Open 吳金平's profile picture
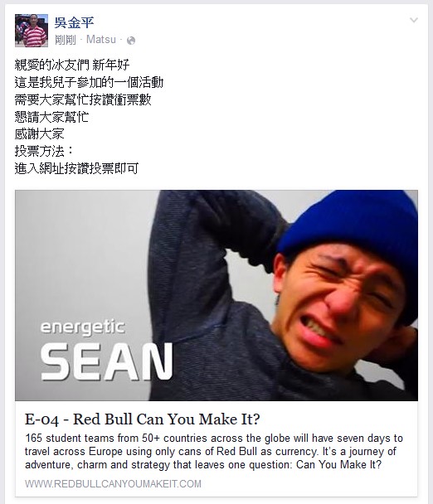Image resolution: width=433 pixels, height=504 pixels. coord(32,31)
